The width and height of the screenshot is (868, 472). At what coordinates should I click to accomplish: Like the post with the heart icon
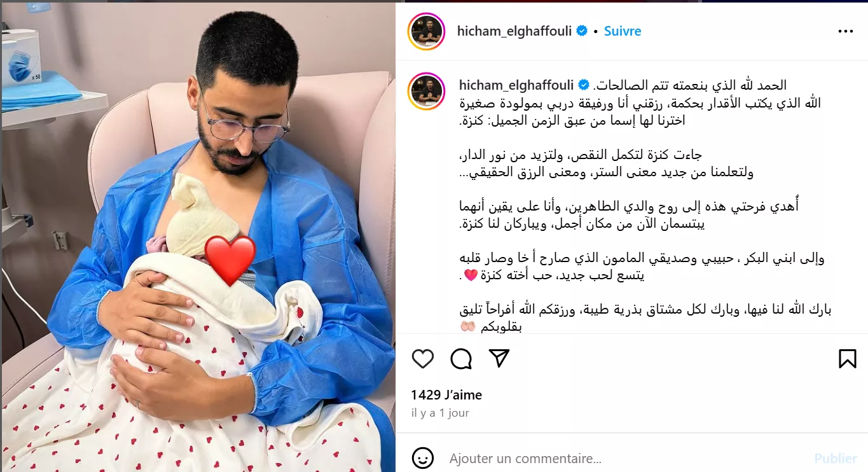423,359
